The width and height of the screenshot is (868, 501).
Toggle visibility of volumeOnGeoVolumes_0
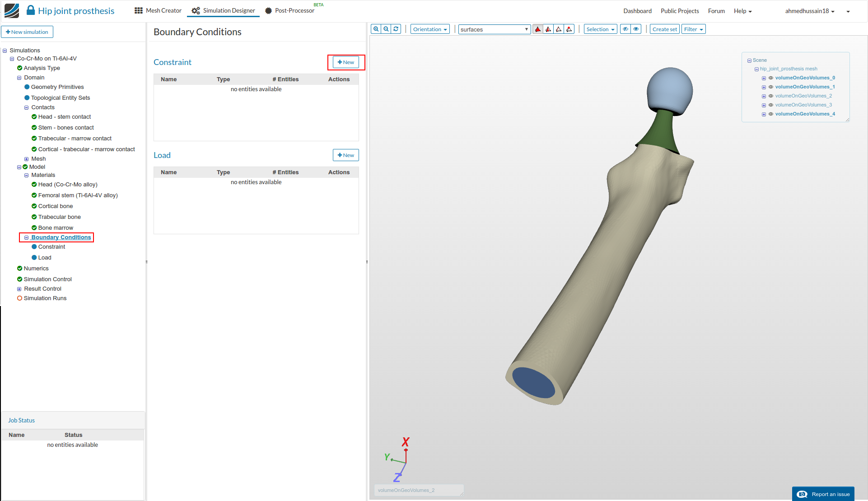pos(771,78)
